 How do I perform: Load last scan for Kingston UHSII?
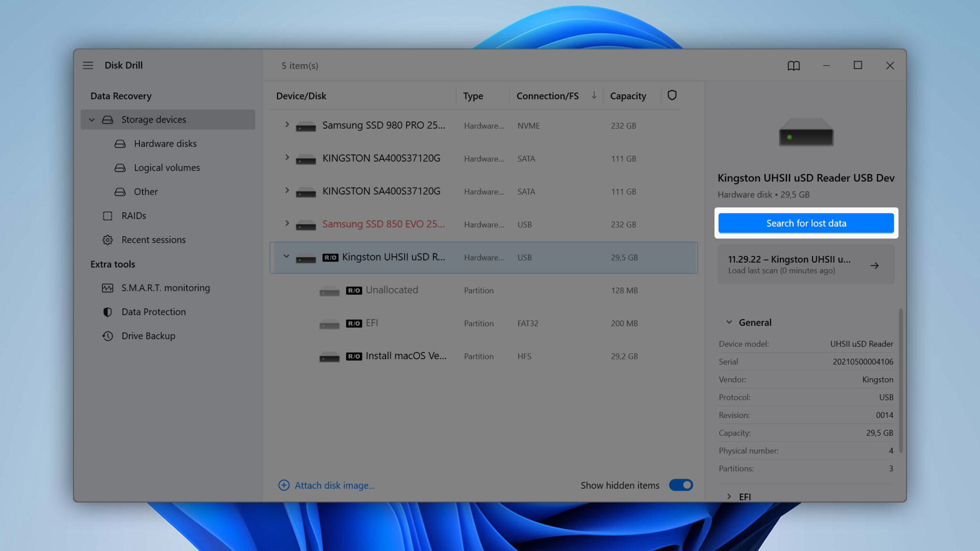[806, 264]
